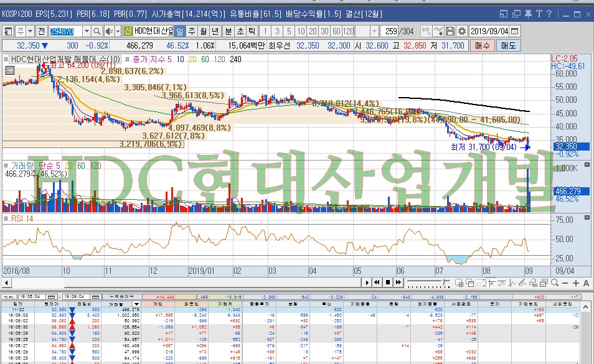Screen dimensions: 594x364
Task: Zoom out chart with minus icon
Action: 565,283
